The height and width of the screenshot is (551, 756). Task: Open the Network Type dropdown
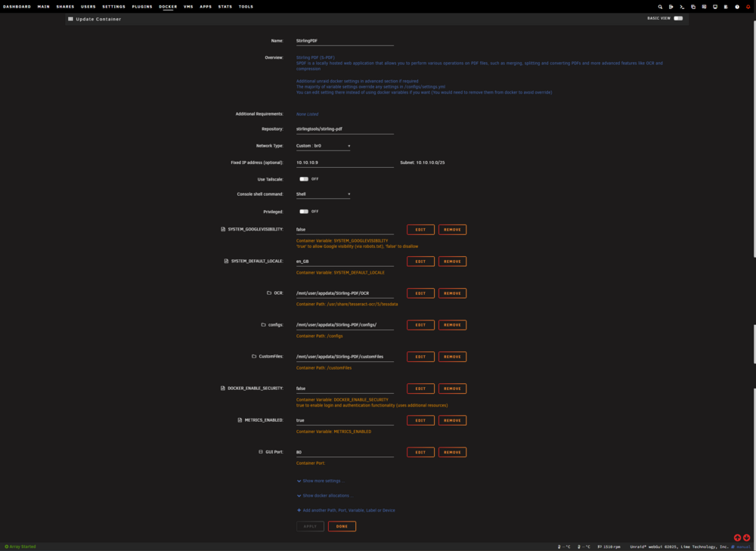click(x=323, y=146)
